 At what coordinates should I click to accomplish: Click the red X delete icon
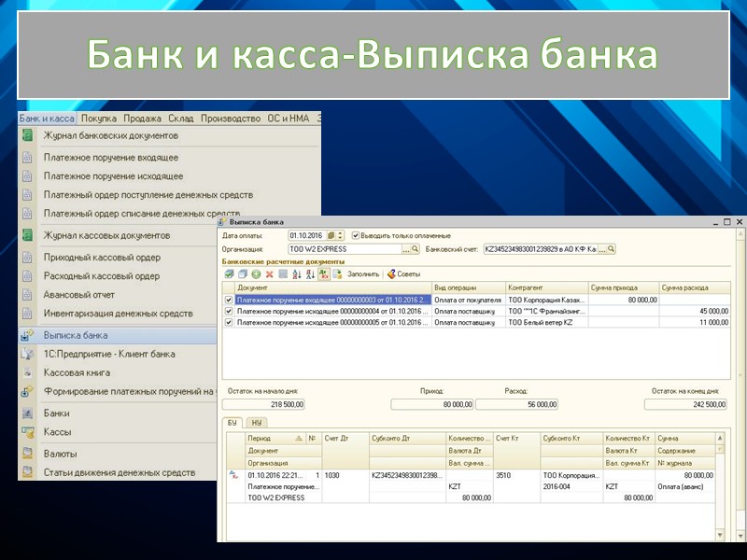pos(269,274)
